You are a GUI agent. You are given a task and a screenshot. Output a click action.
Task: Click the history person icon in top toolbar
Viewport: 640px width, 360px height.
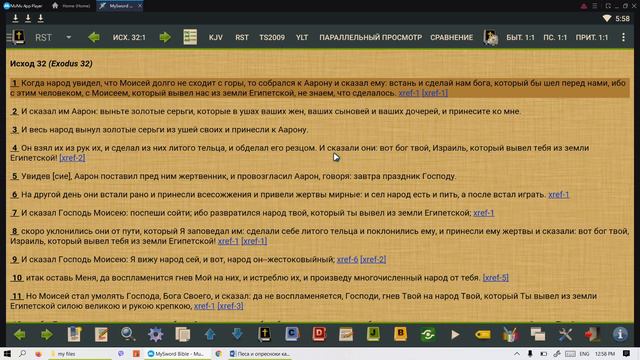[x=490, y=37]
